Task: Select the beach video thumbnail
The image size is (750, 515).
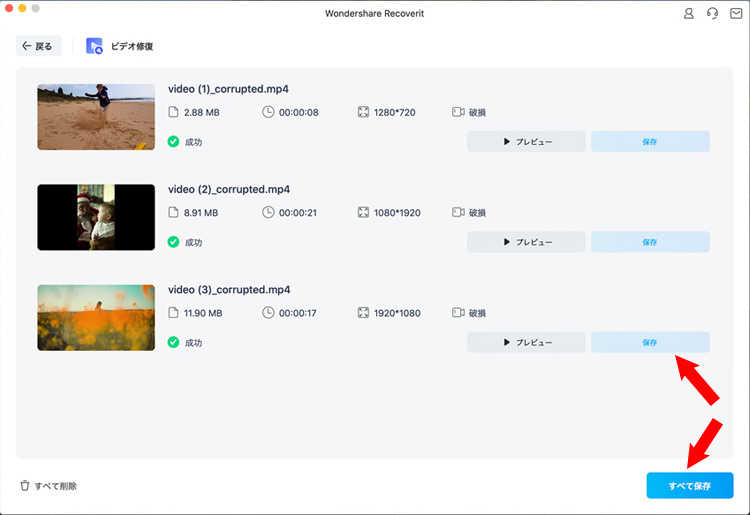Action: [96, 117]
